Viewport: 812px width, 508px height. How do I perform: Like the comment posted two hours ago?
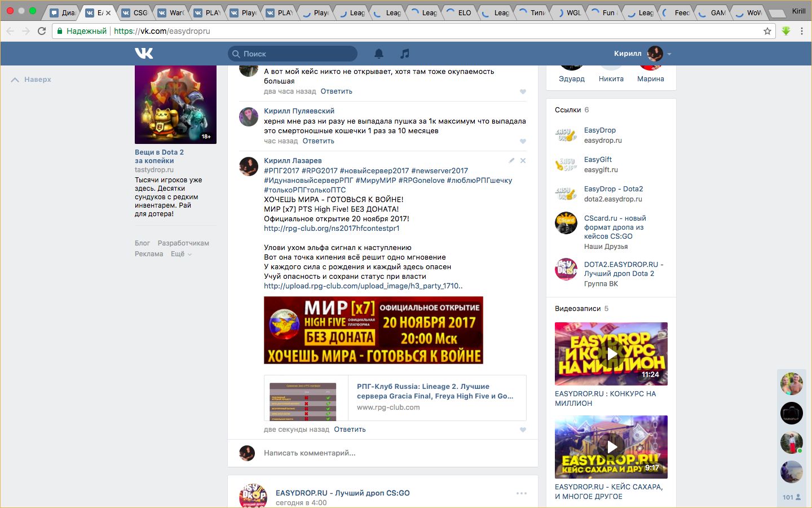pos(523,91)
